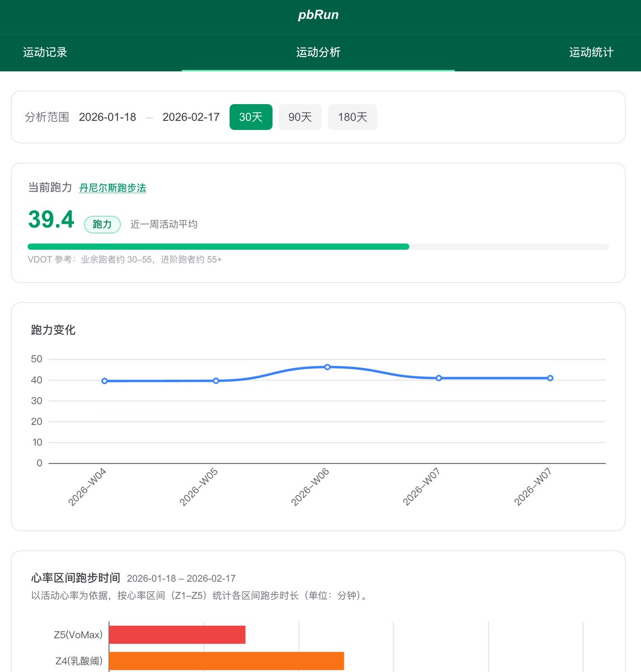This screenshot has width=641, height=672.
Task: Choose the 90天 range button
Action: [x=300, y=117]
